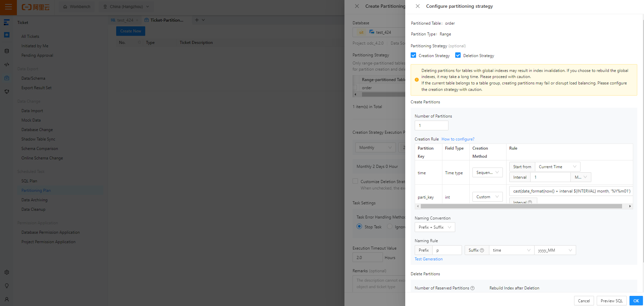Click the Preview SQL button
This screenshot has height=306, width=644.
point(612,301)
